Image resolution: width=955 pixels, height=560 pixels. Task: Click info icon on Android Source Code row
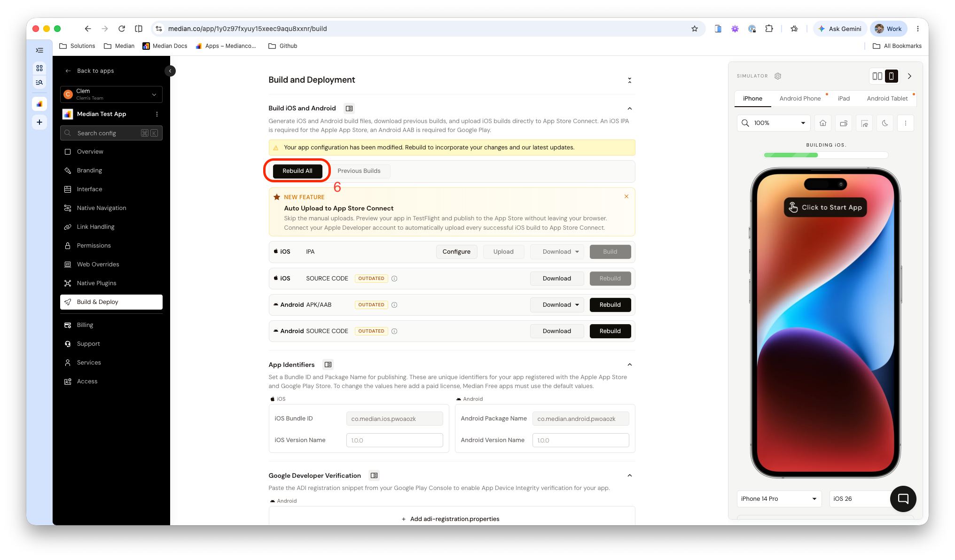click(x=394, y=331)
